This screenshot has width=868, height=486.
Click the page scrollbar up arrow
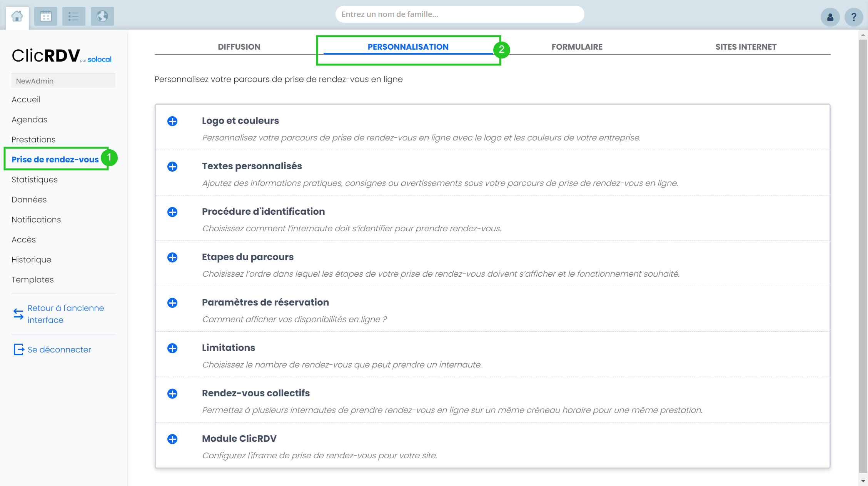coord(863,35)
